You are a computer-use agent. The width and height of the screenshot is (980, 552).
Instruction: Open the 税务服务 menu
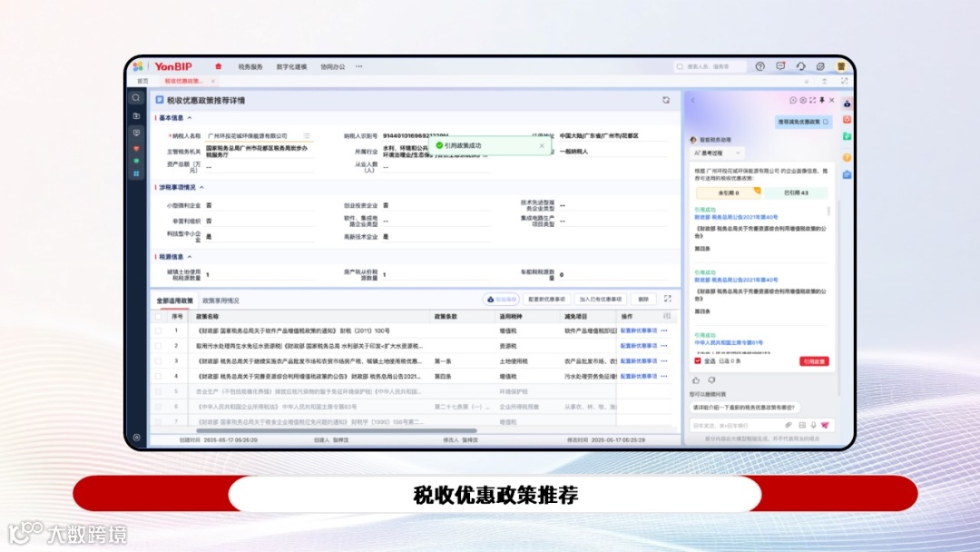pyautogui.click(x=250, y=67)
